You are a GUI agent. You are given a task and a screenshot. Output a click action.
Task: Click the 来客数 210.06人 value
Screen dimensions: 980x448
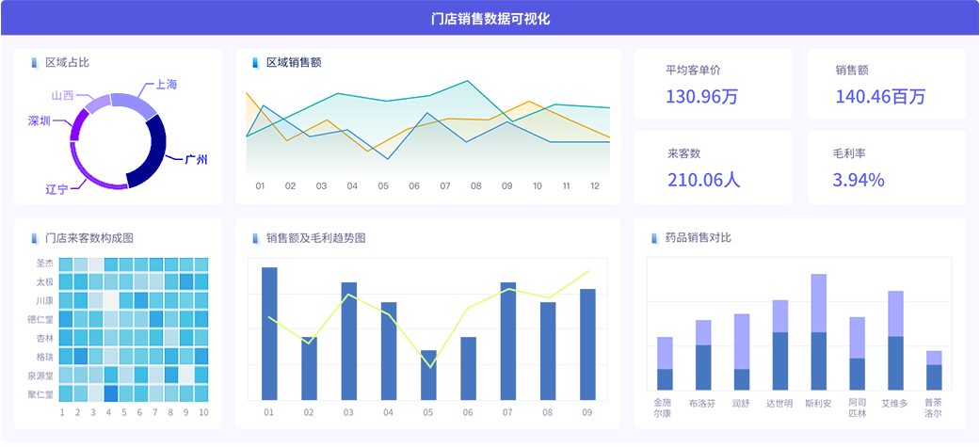point(703,180)
